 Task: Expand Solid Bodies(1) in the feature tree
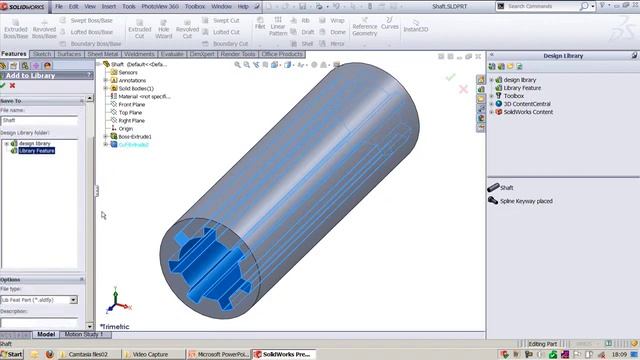point(106,88)
